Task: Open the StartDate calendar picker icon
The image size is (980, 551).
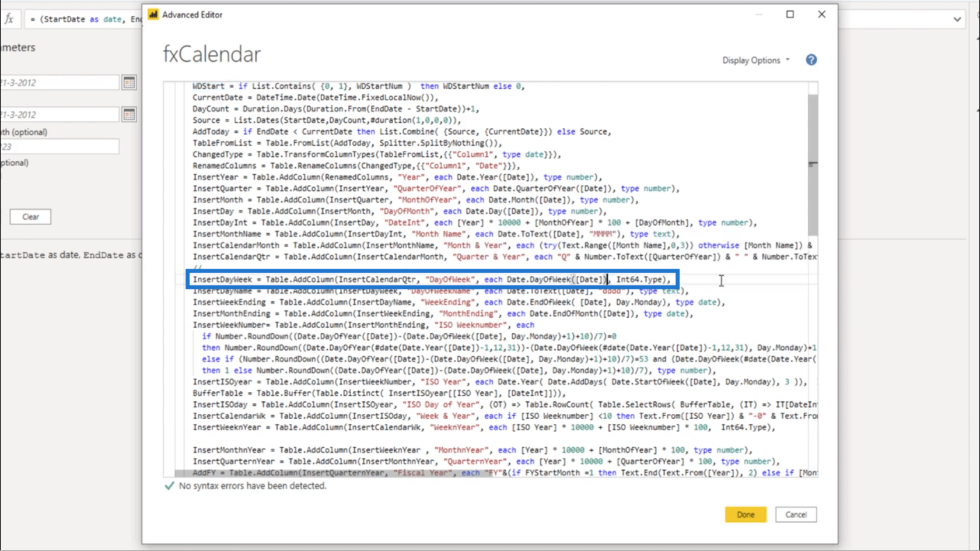Action: pos(129,83)
